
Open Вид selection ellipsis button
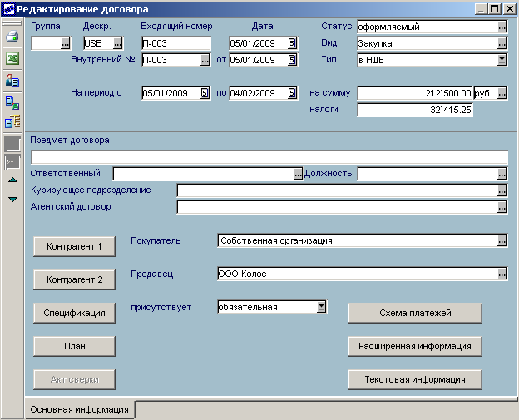[502, 43]
